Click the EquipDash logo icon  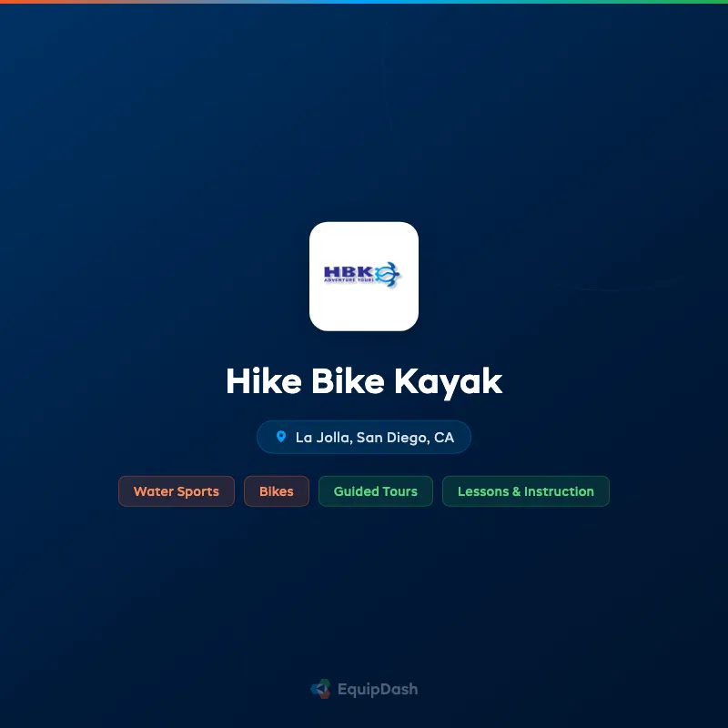click(321, 689)
